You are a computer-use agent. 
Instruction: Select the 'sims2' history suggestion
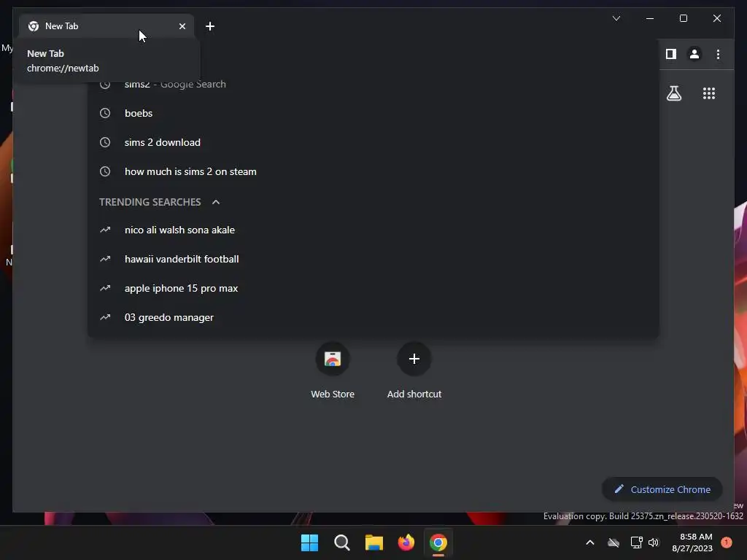pos(373,85)
